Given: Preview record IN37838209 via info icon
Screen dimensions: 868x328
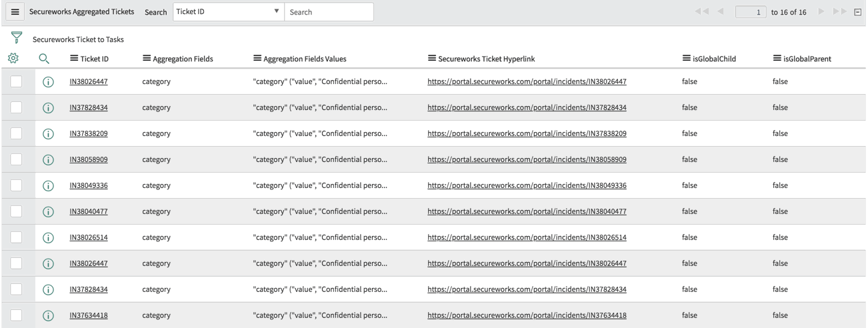Looking at the screenshot, I should click(48, 134).
